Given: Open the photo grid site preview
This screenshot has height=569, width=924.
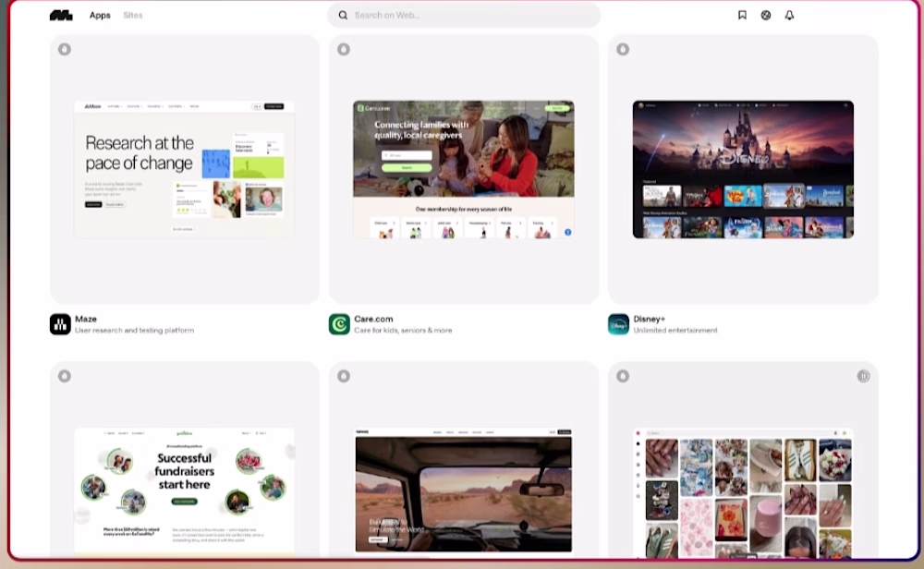Looking at the screenshot, I should [x=743, y=492].
